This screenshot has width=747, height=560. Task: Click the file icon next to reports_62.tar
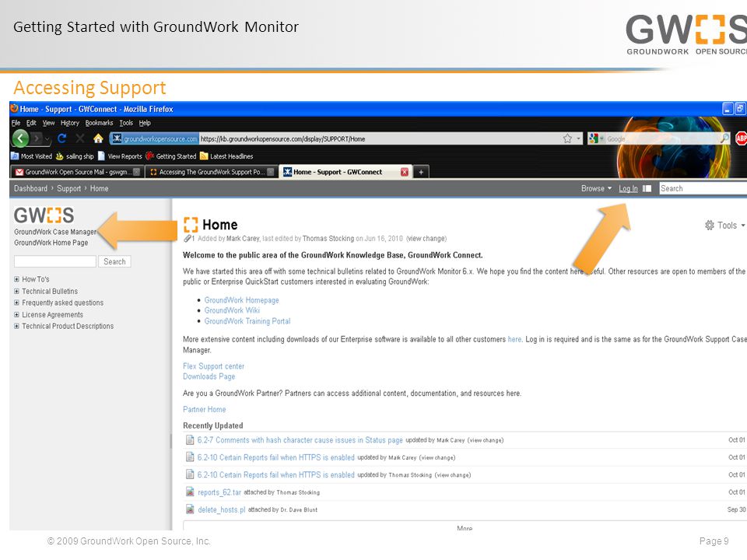click(190, 492)
